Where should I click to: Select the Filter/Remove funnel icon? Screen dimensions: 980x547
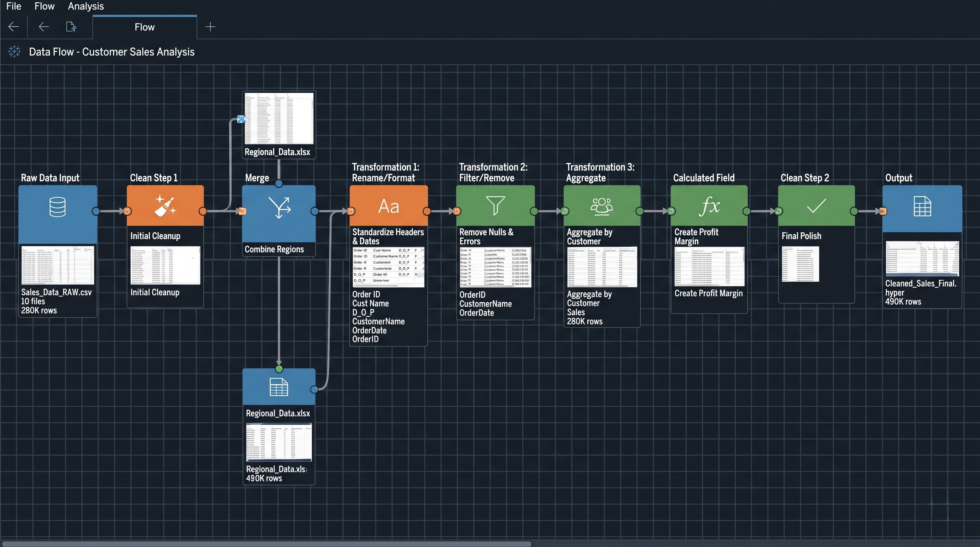495,206
